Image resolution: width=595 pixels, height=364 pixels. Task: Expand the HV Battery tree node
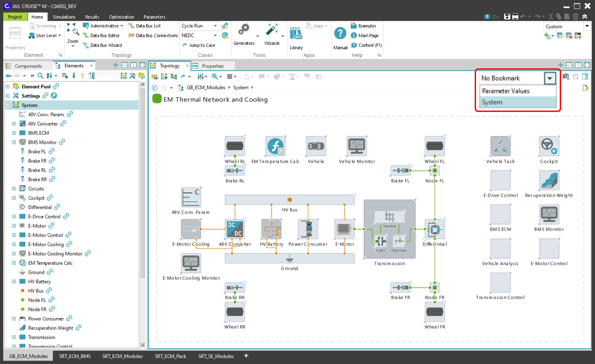click(14, 281)
